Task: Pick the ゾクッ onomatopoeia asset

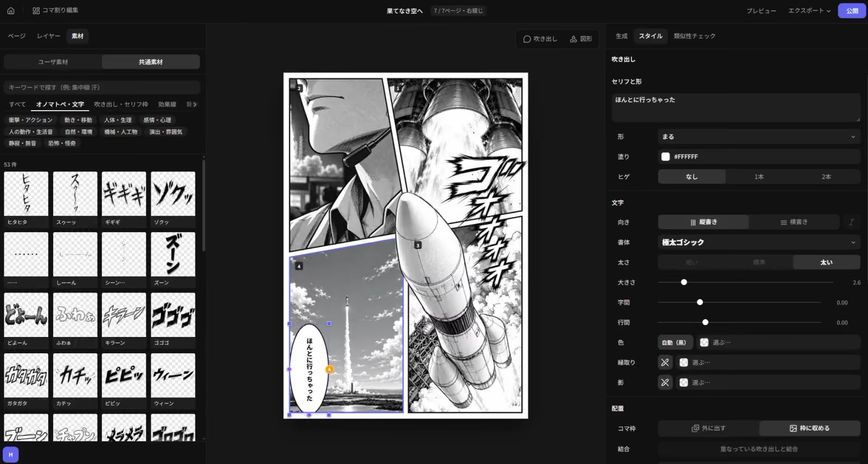Action: click(173, 199)
